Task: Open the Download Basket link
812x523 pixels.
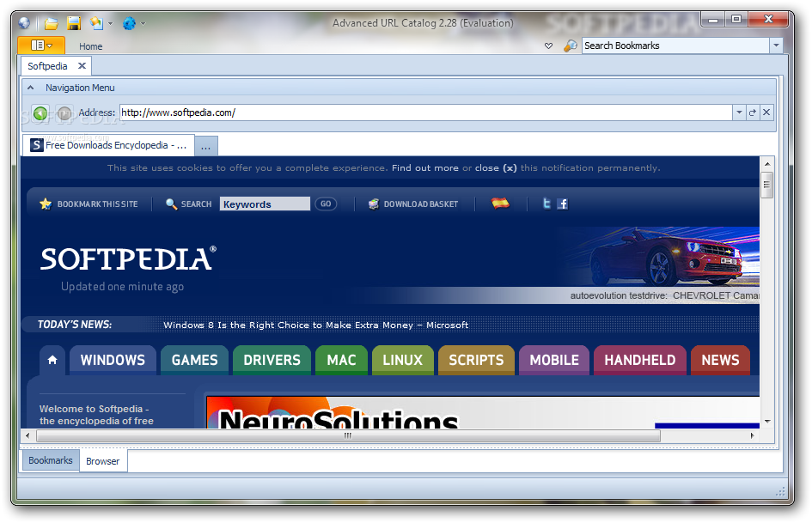Action: 412,204
